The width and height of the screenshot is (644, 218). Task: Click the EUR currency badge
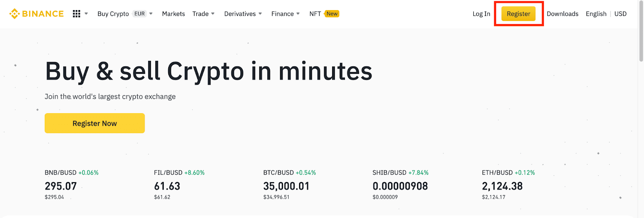[139, 14]
